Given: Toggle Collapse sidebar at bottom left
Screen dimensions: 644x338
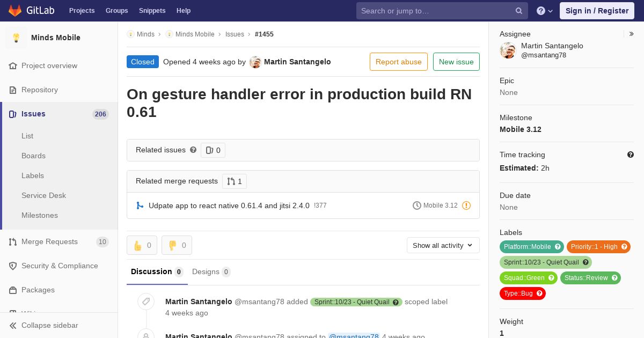Looking at the screenshot, I should [44, 325].
